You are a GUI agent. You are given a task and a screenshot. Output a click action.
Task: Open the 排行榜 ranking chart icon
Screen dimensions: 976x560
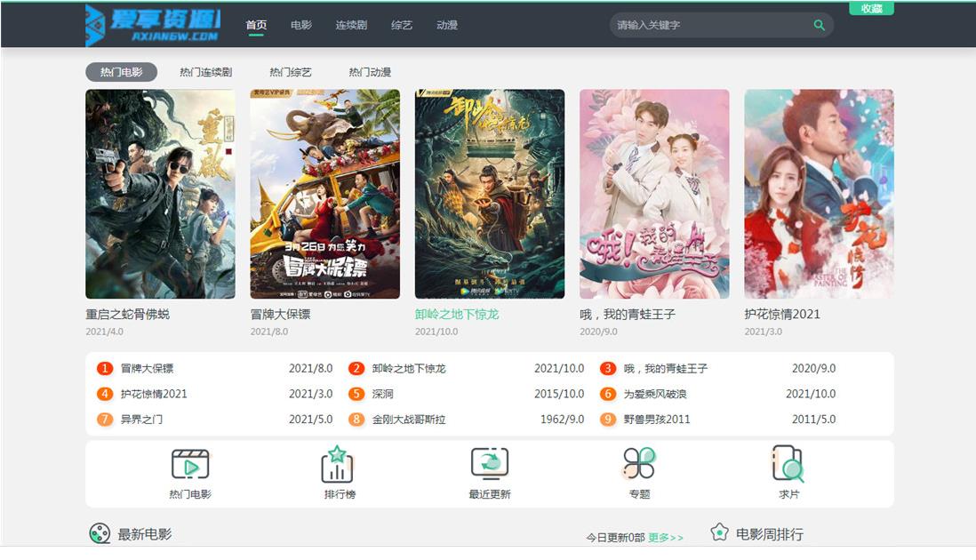click(337, 464)
